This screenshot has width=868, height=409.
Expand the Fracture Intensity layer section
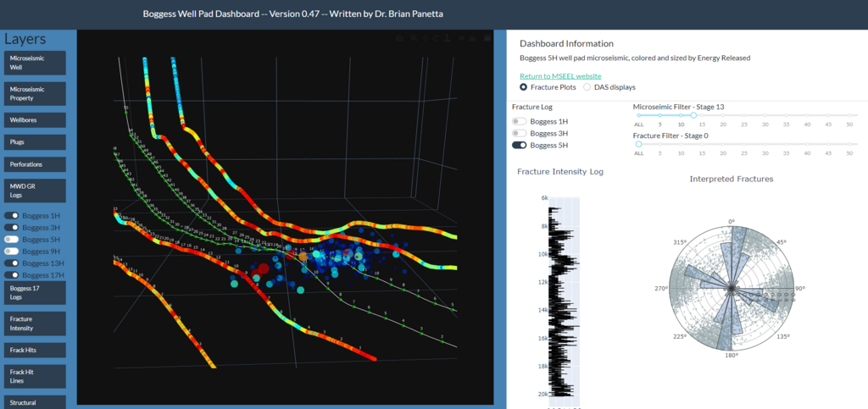pos(35,323)
